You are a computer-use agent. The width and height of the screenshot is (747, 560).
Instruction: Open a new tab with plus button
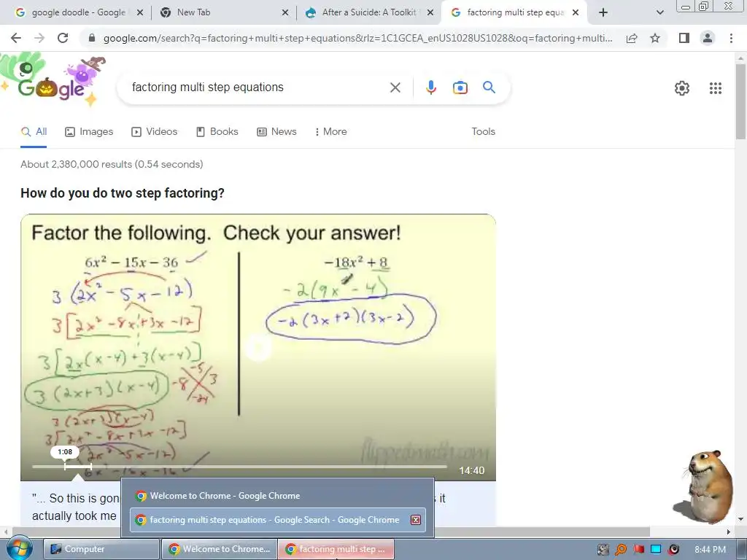[x=603, y=12]
